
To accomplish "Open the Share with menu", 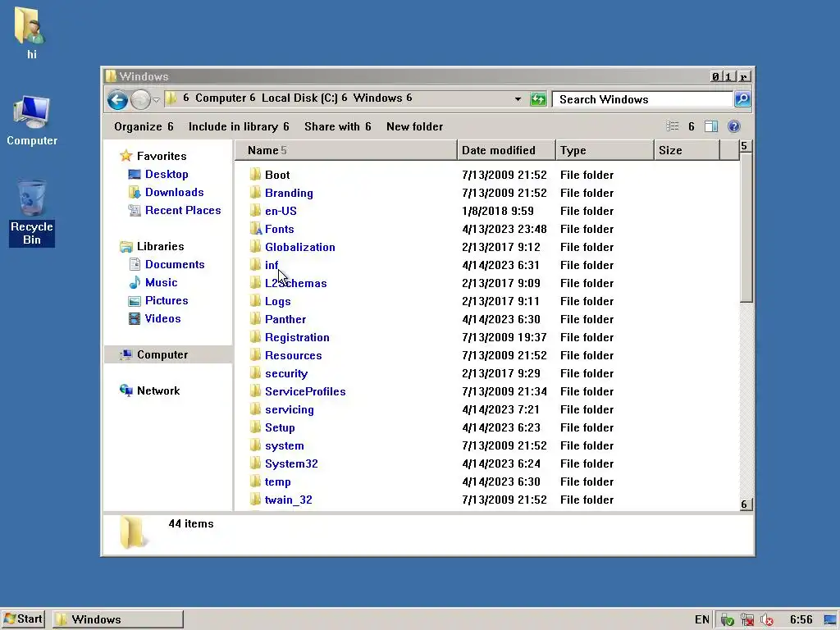I will tap(337, 126).
